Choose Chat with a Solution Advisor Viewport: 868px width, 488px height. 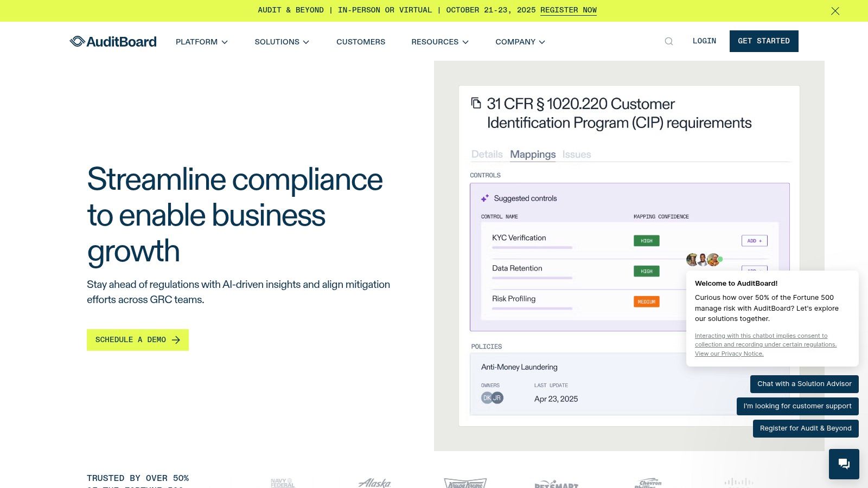[x=805, y=384]
